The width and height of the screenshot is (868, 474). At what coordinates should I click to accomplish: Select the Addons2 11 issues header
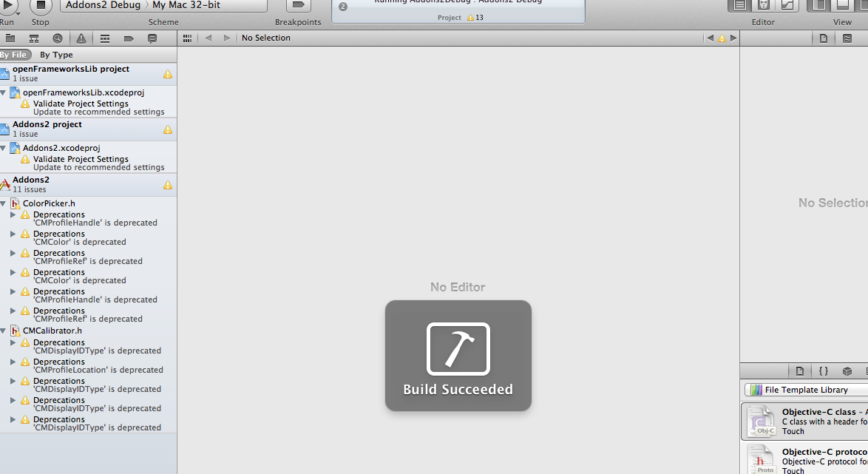click(88, 184)
